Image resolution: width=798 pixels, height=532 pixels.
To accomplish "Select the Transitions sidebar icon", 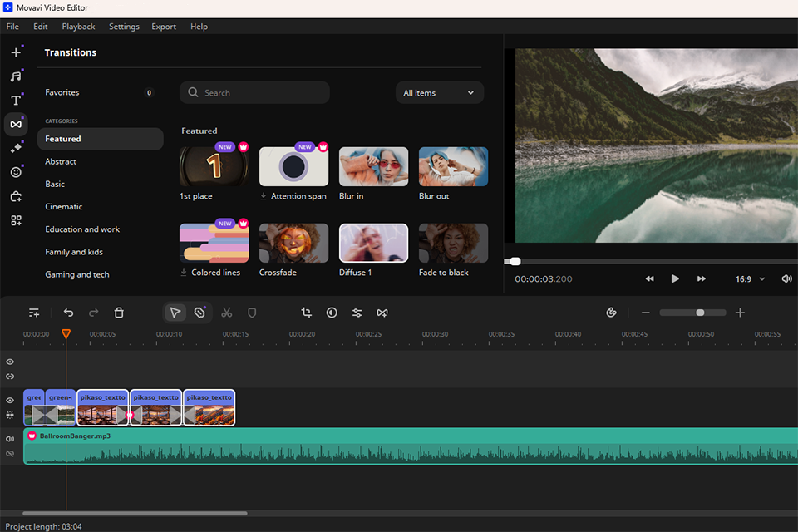I will point(16,124).
